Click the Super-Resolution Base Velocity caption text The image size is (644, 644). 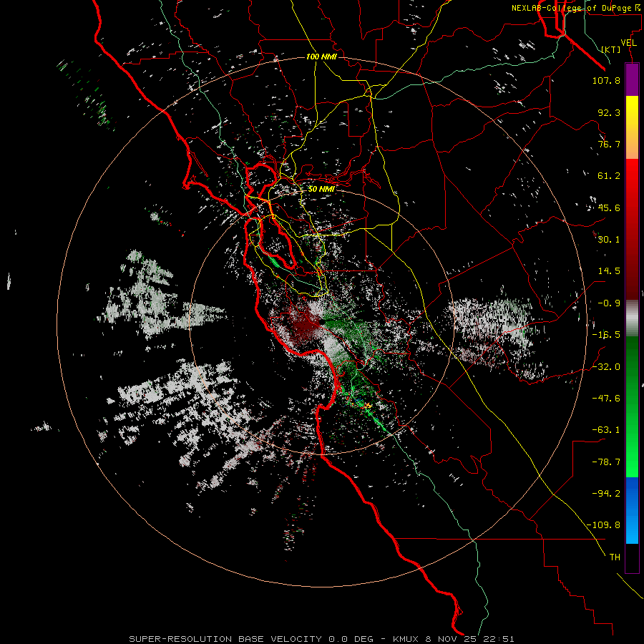click(x=321, y=639)
